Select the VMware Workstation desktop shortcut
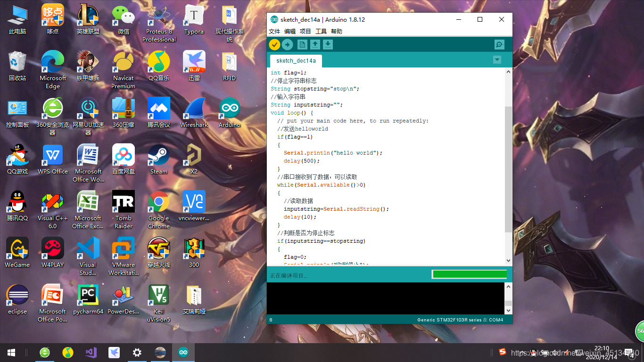This screenshot has width=644, height=362. coord(124,257)
